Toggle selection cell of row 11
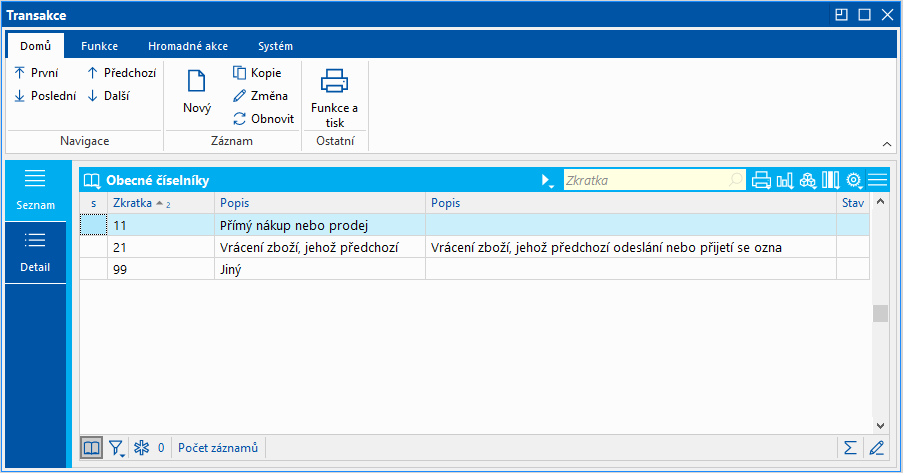The image size is (903, 473). pos(93,225)
